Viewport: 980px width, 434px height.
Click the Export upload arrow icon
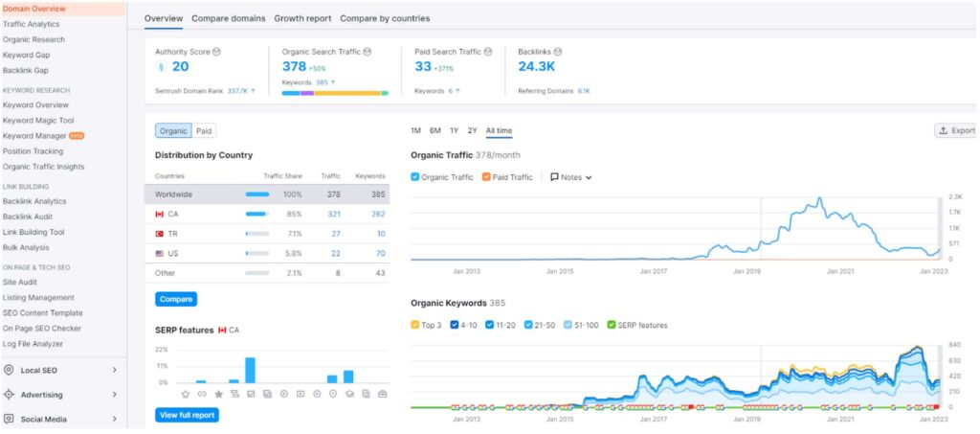(943, 130)
